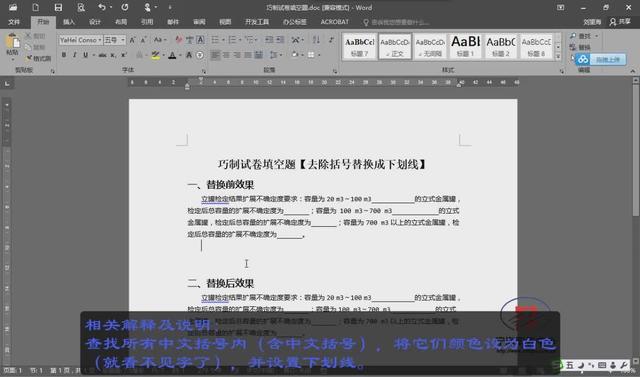Switch to the Design (设计) tab

click(95, 22)
